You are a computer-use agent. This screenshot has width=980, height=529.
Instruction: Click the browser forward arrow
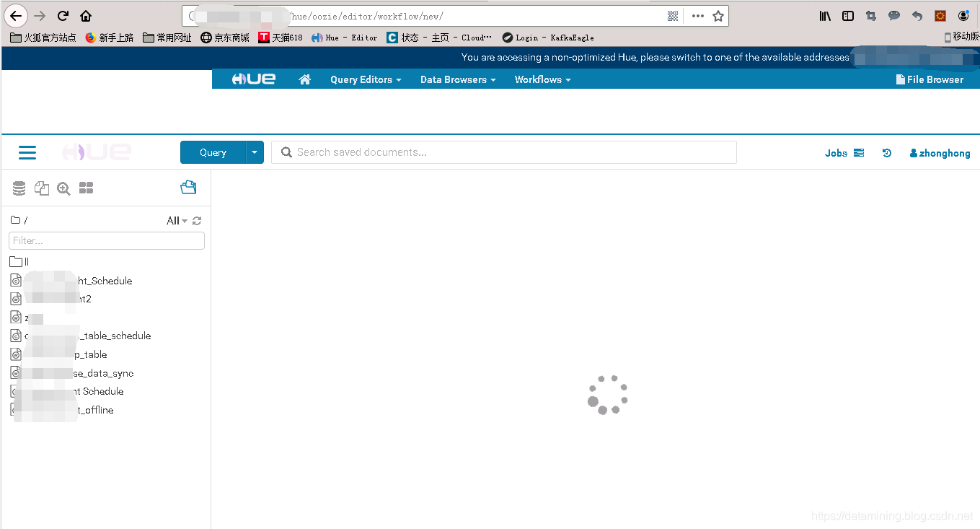(40, 16)
